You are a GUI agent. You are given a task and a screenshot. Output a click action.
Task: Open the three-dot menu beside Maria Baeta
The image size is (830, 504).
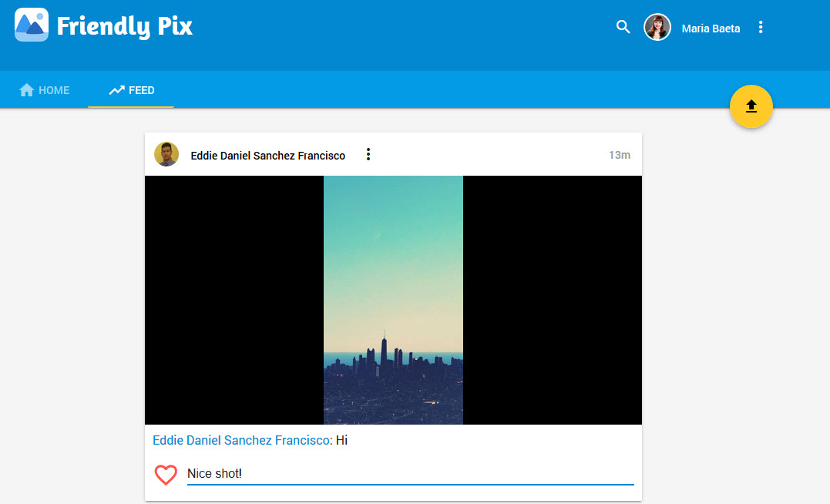coord(761,28)
